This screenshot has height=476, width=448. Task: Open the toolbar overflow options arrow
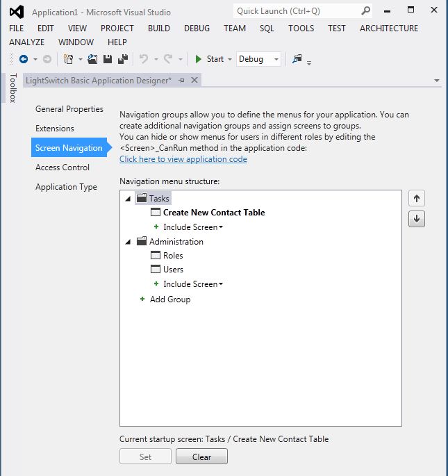point(309,63)
